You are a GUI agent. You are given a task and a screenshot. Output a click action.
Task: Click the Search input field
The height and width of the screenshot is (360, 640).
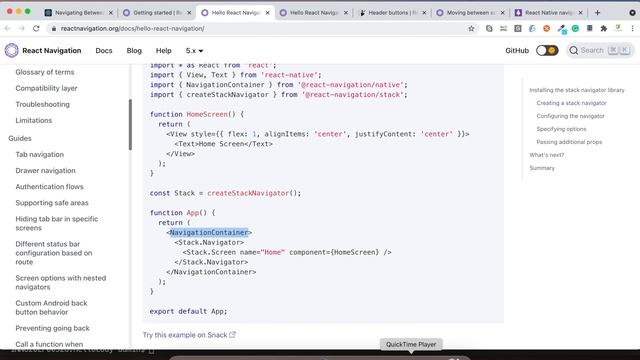[x=600, y=51]
